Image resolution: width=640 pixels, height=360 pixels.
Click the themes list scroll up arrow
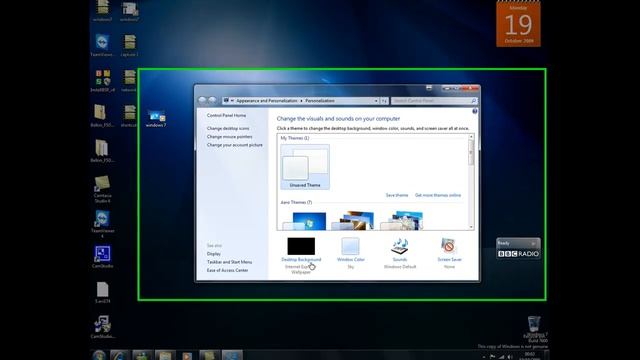pyautogui.click(x=471, y=137)
